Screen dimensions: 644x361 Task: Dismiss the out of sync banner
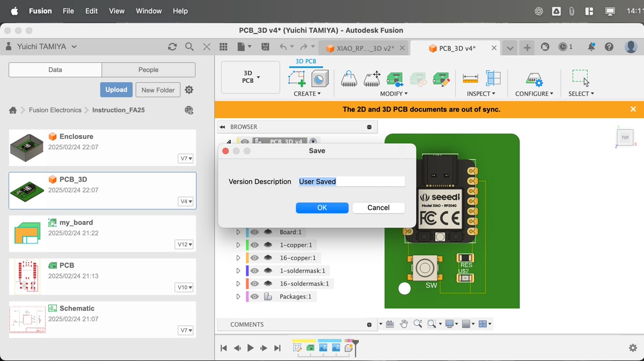click(633, 109)
